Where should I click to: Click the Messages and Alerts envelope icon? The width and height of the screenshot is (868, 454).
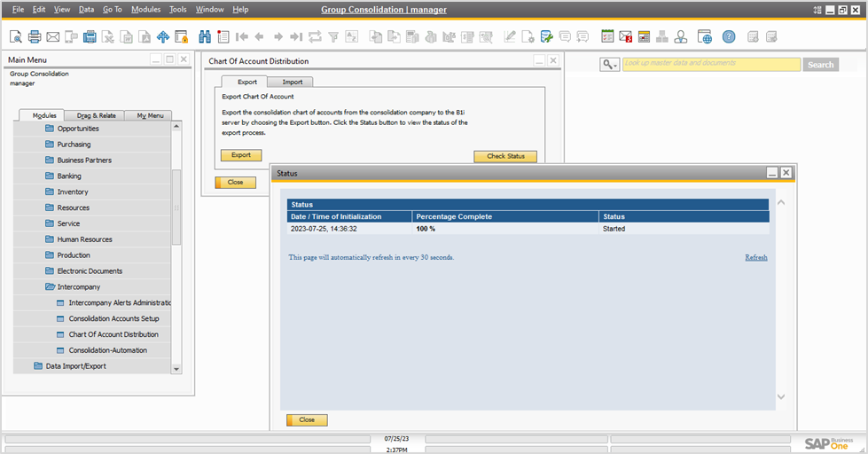pyautogui.click(x=626, y=37)
